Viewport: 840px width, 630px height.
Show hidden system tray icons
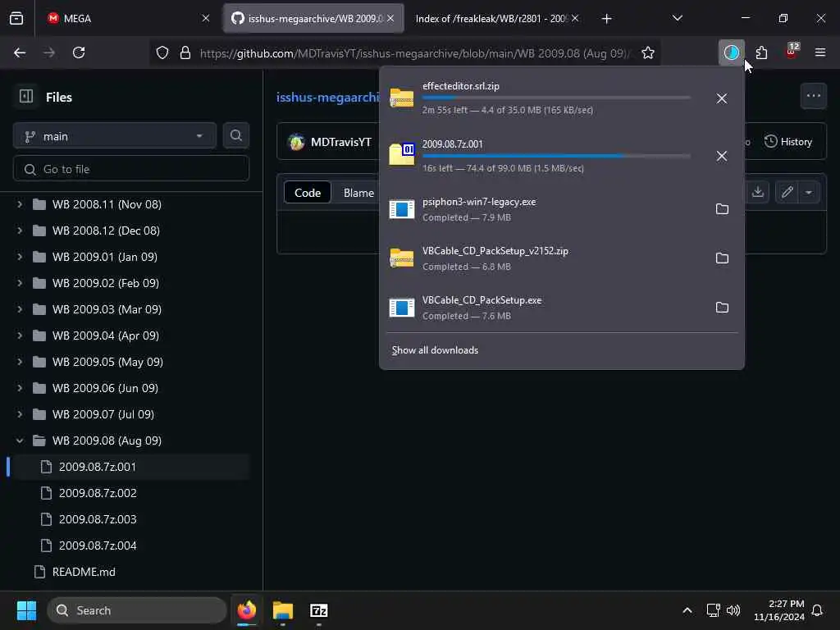point(687,610)
